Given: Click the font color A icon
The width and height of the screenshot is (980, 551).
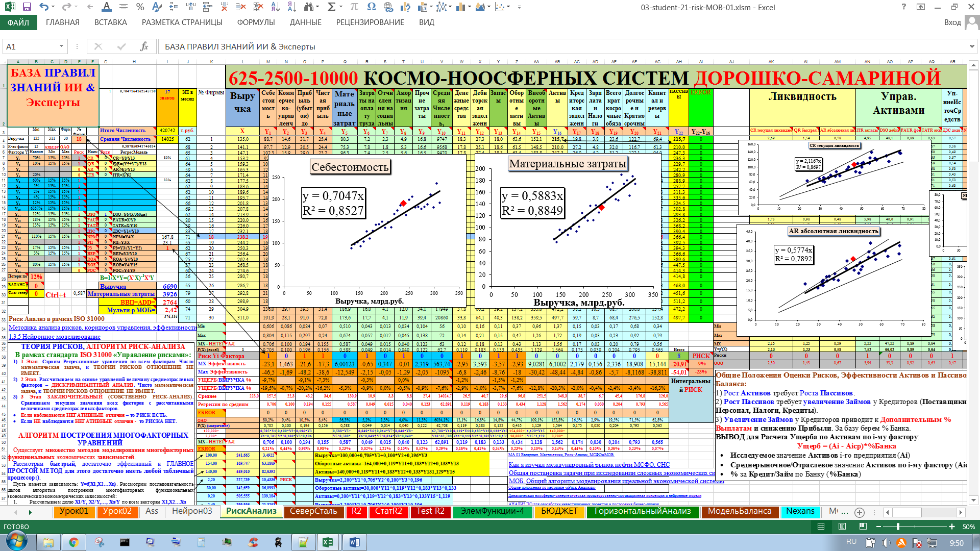Looking at the screenshot, I should click(x=106, y=7).
